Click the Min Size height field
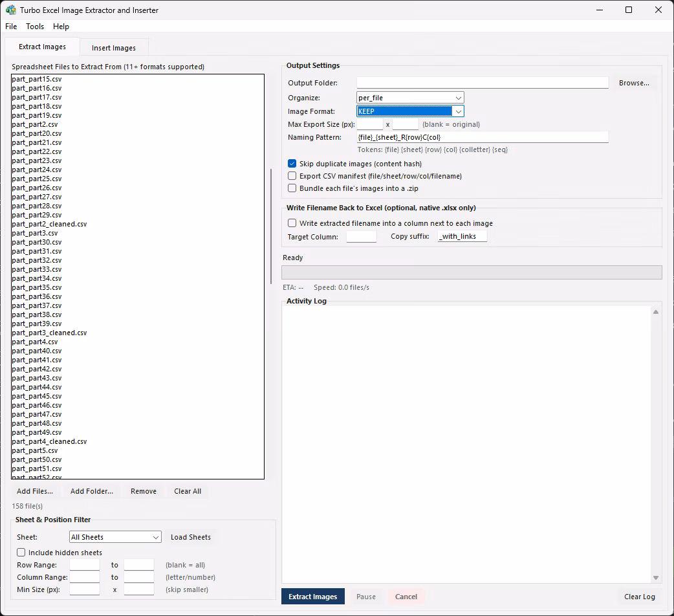The height and width of the screenshot is (616, 674). (139, 589)
